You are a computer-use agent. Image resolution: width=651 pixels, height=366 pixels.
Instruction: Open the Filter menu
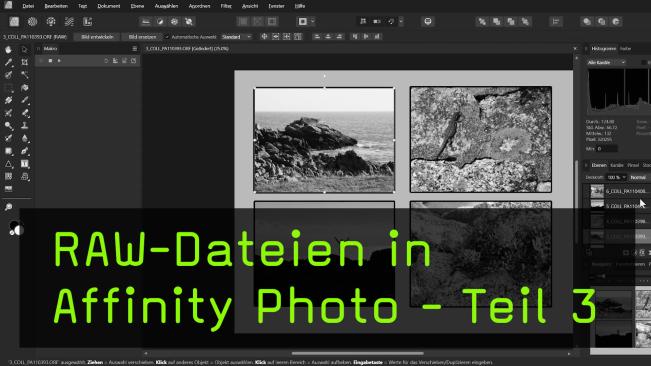[226, 6]
